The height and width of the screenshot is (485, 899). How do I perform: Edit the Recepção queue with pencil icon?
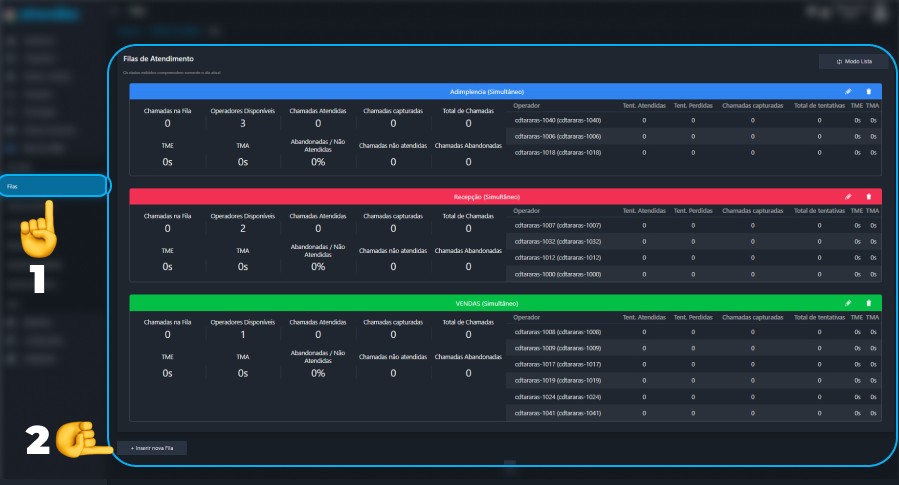[x=848, y=197]
